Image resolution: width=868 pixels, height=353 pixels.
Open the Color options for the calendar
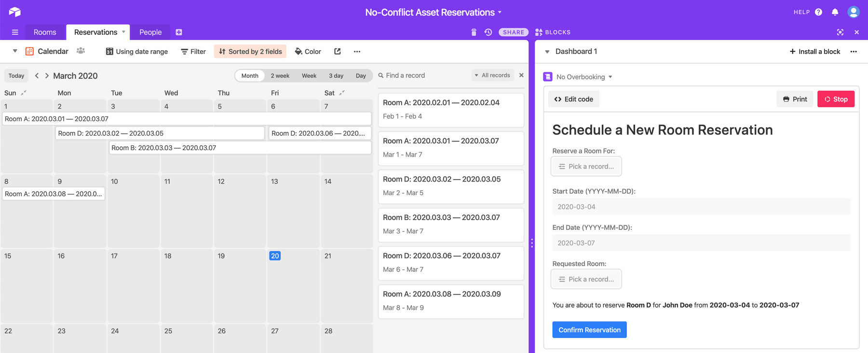coord(308,52)
